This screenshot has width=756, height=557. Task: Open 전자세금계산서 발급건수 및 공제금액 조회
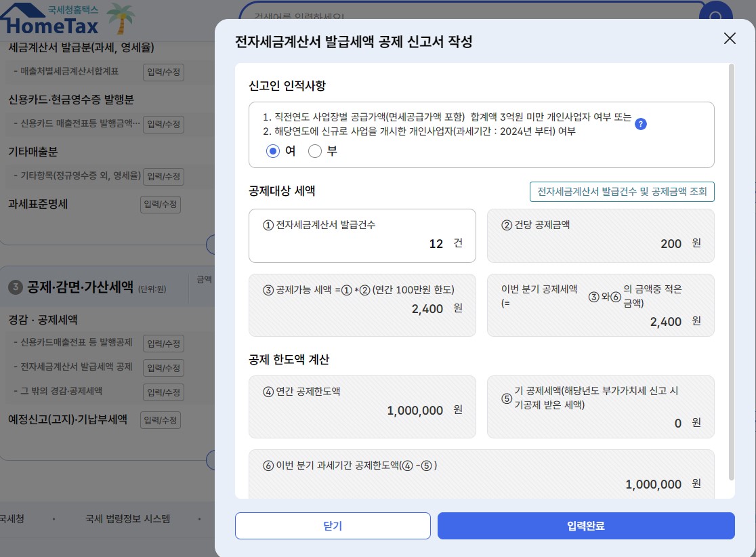pos(622,192)
